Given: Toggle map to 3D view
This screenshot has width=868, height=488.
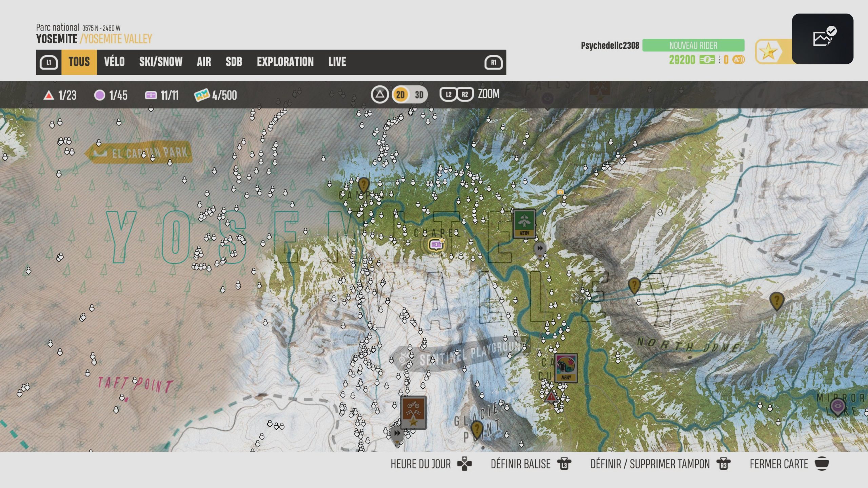Looking at the screenshot, I should (x=419, y=95).
